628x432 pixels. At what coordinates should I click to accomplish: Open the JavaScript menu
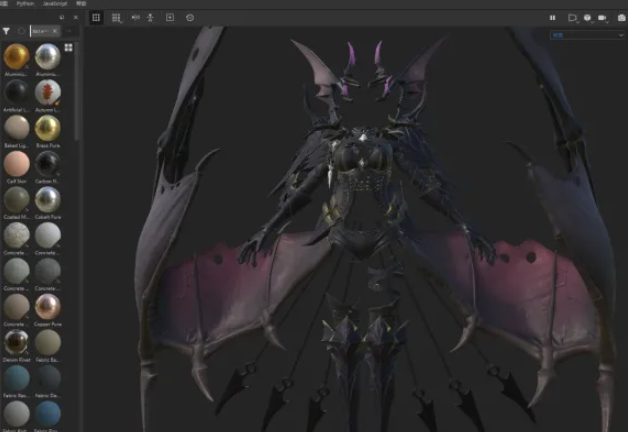pos(55,4)
